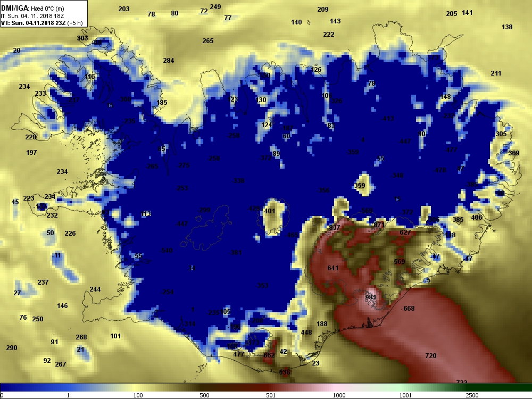Click the map value '141'

[467, 13]
